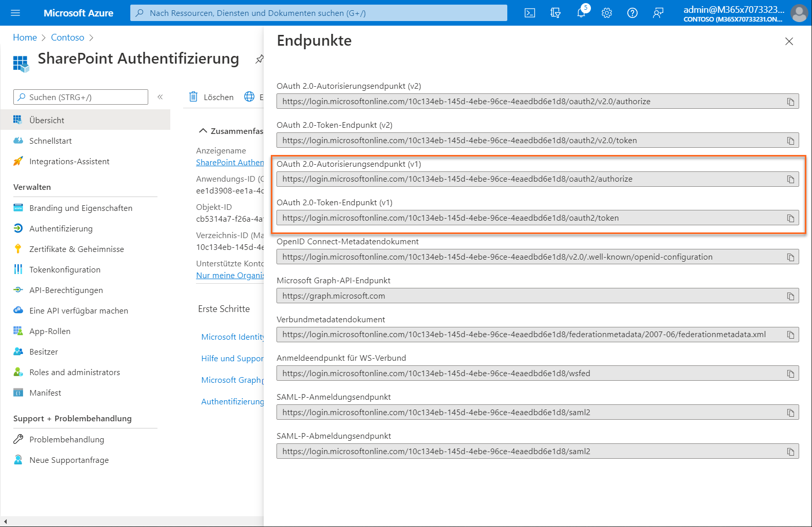Image resolution: width=812 pixels, height=527 pixels.
Task: Open the Azure portal hamburger menu
Action: [15, 13]
